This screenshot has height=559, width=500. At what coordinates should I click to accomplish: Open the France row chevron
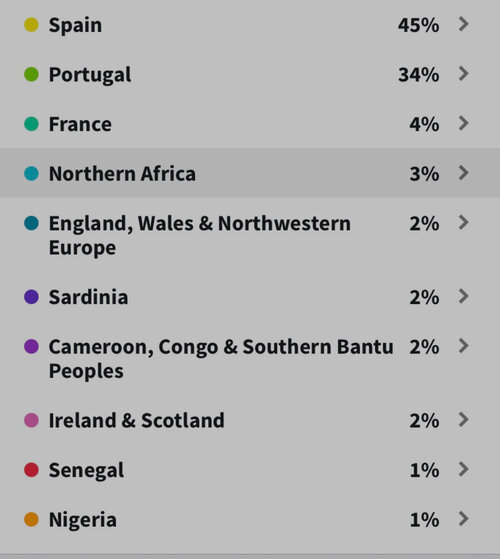[x=463, y=123]
